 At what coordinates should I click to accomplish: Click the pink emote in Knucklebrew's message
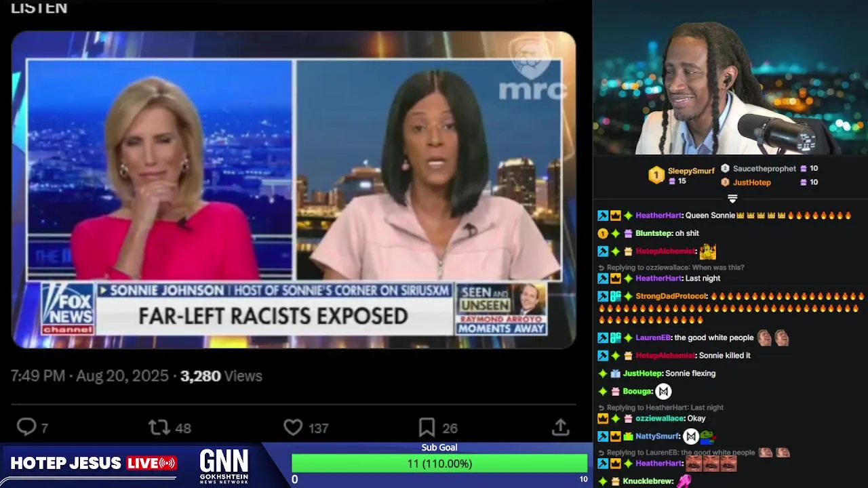[684, 481]
